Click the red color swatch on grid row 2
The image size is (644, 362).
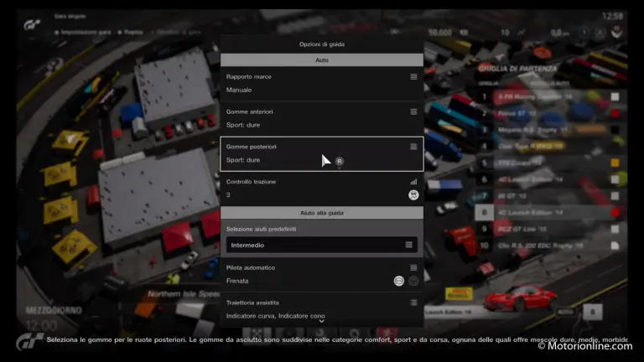[x=615, y=113]
